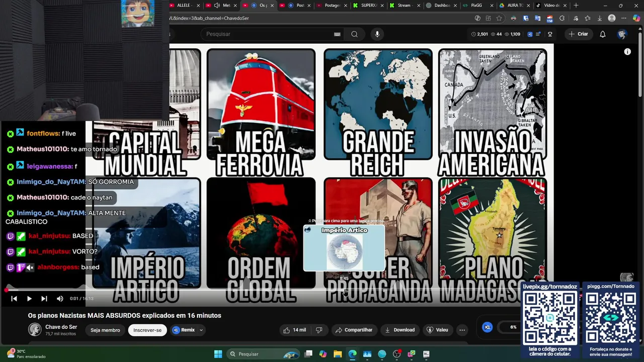Like the video with 14 mil likes
Viewport: 644px width, 362px height.
[x=295, y=330]
